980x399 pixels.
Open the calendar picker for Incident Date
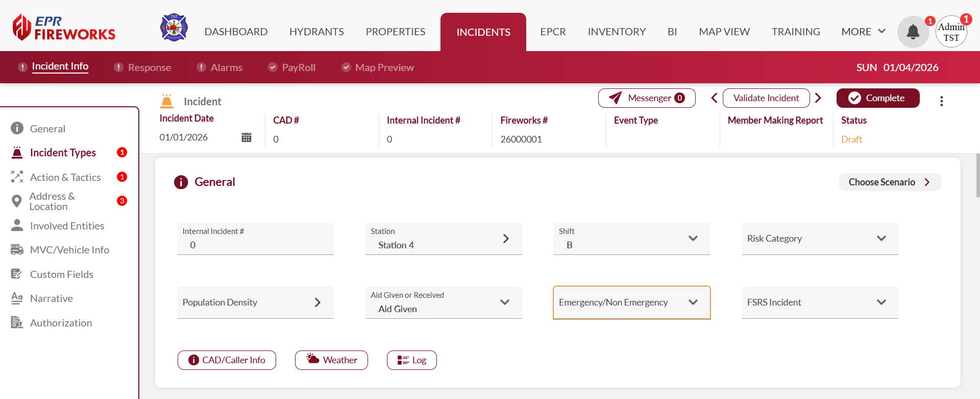pyautogui.click(x=247, y=137)
